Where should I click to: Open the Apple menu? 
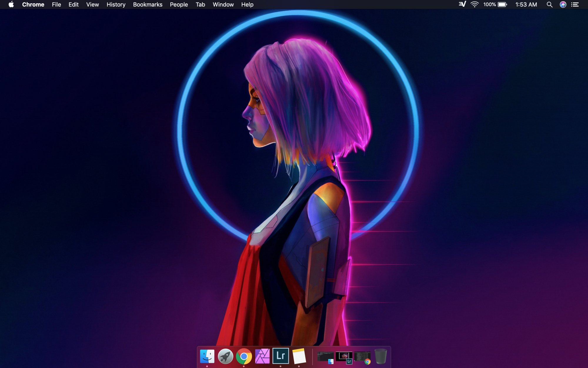pyautogui.click(x=11, y=4)
